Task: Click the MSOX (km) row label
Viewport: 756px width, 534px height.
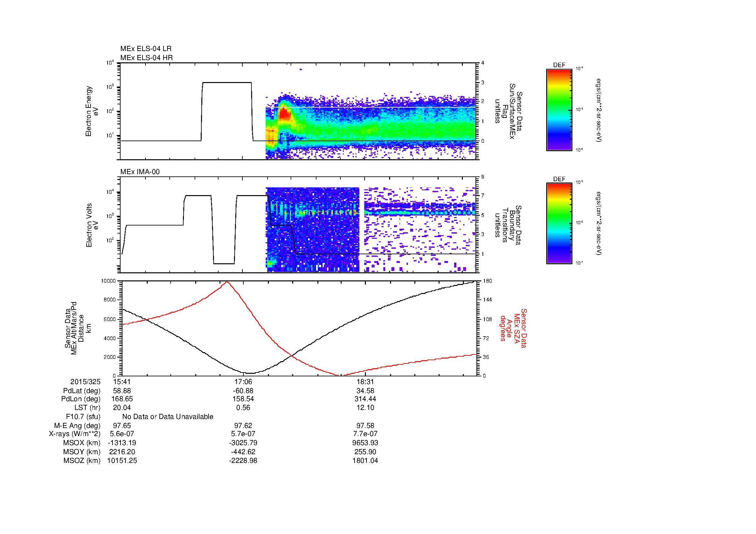Action: [x=82, y=443]
